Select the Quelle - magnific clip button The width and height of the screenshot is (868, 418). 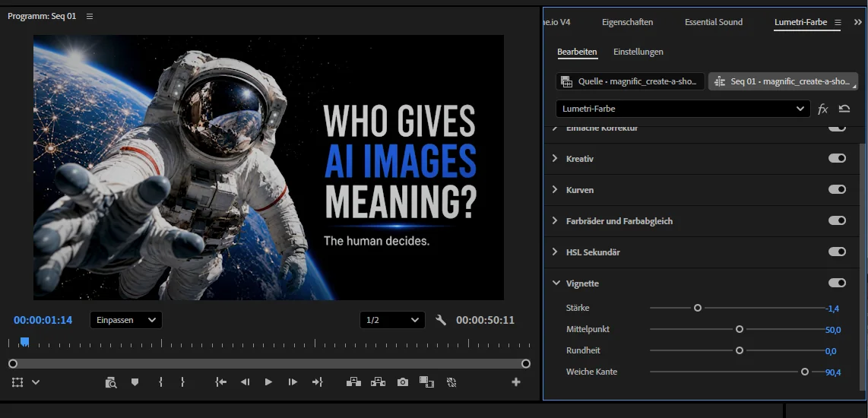click(x=630, y=81)
